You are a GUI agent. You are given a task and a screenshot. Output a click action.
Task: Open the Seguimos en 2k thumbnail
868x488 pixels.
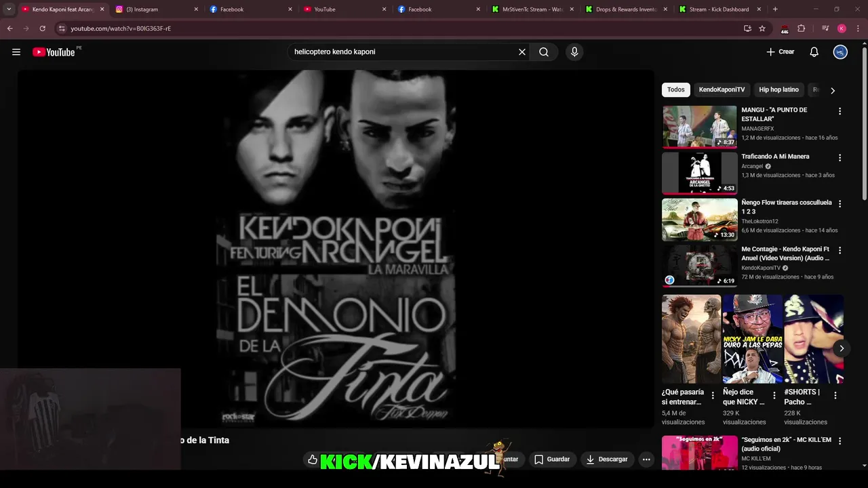[x=699, y=453]
